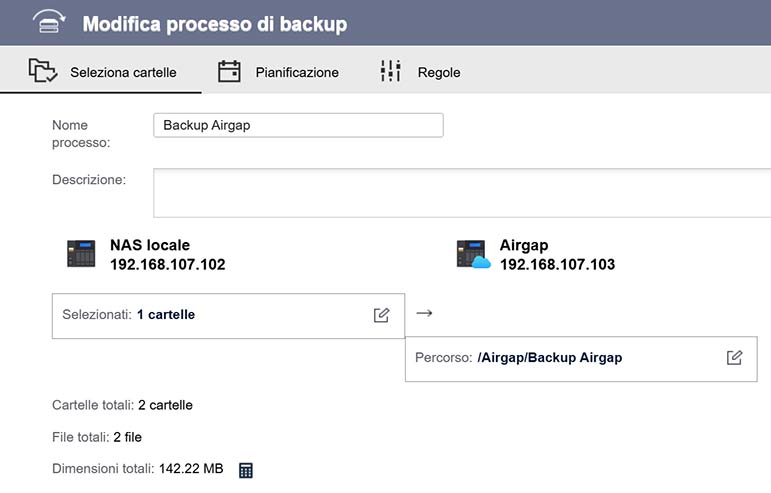Click the Seleziona cartelle folder icon
The height and width of the screenshot is (493, 771).
click(x=43, y=71)
